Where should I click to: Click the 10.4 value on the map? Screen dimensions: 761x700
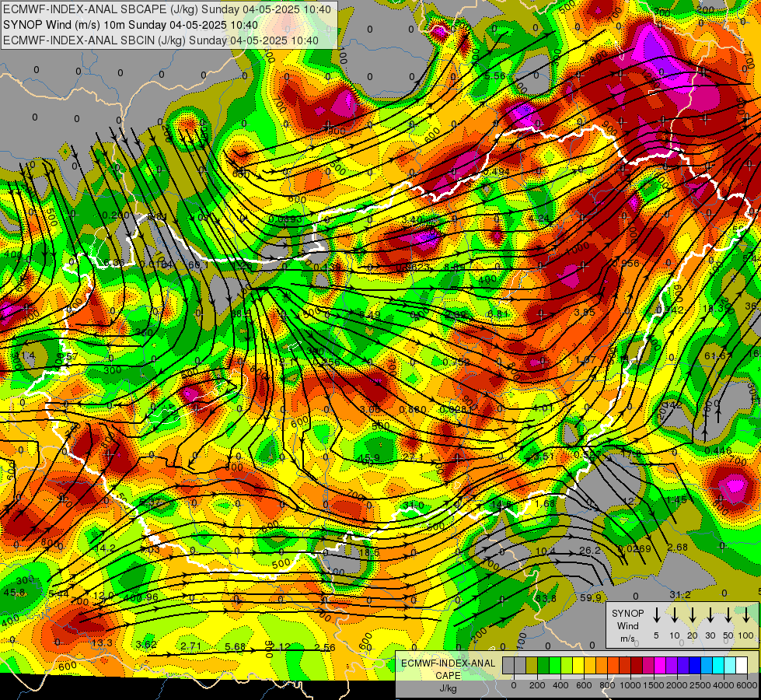[546, 551]
